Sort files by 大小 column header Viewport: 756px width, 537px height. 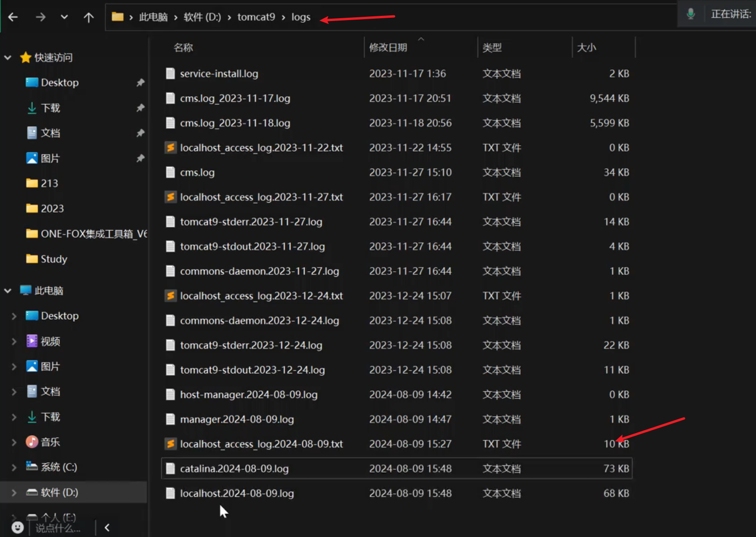586,48
